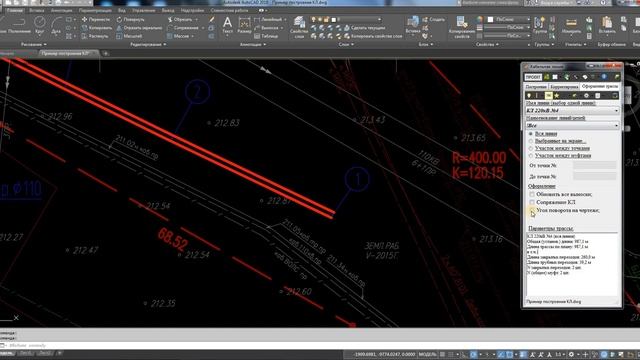
Task: Select the Круг (circle) drawing tool
Action: pyautogui.click(x=40, y=24)
